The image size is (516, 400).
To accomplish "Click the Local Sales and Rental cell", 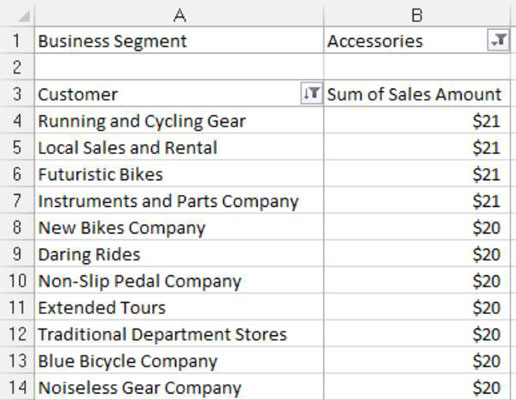I will click(179, 147).
